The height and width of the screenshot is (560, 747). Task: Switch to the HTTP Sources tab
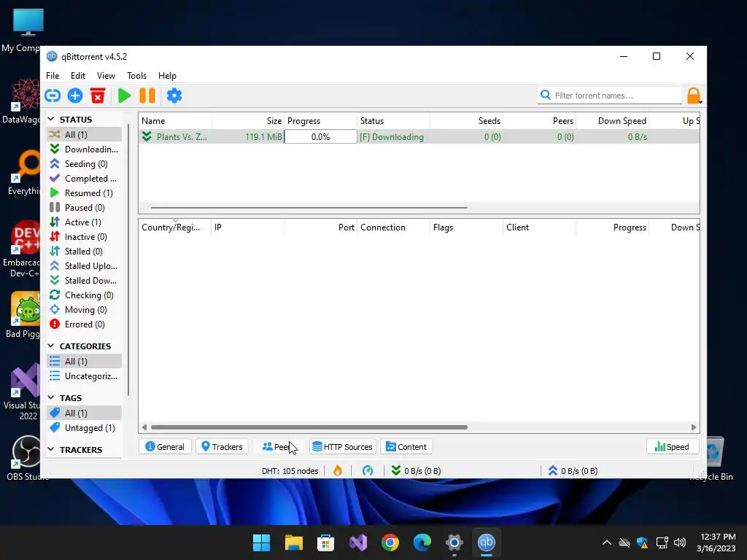point(343,447)
